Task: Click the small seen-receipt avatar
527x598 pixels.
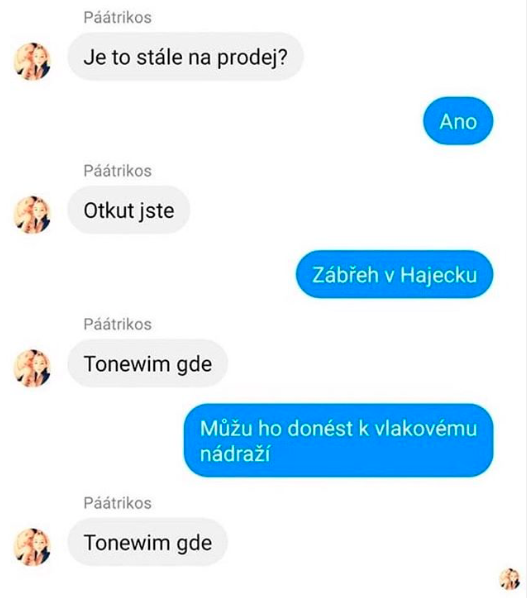Action: (510, 579)
